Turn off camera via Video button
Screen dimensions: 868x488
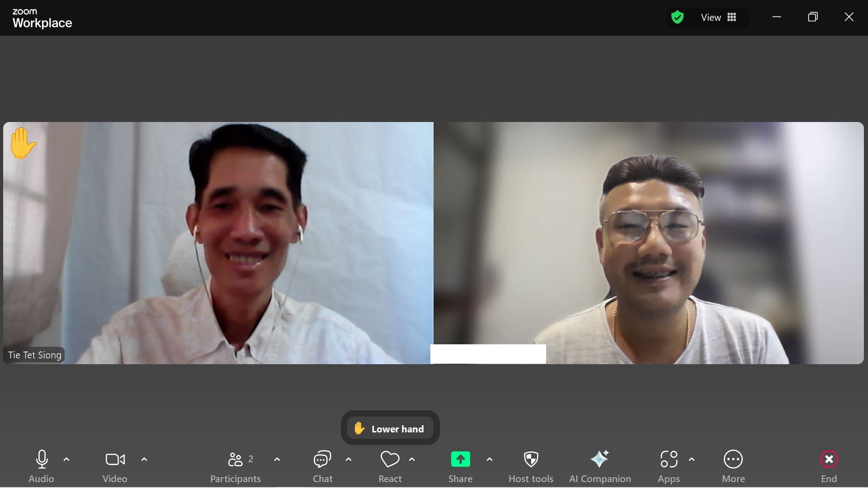[x=115, y=460]
